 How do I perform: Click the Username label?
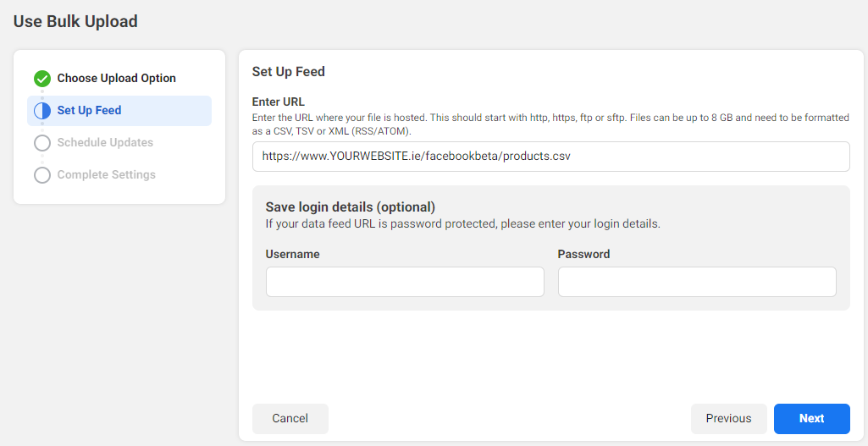(293, 254)
